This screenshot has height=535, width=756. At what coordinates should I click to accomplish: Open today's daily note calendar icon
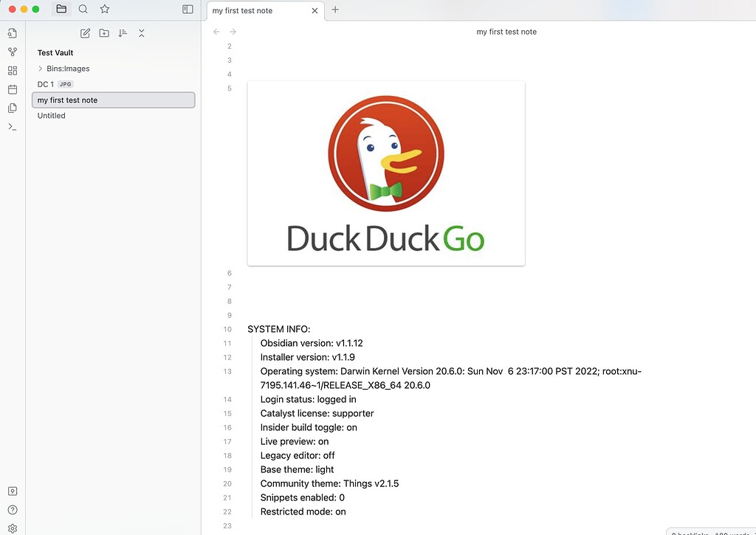pos(13,89)
